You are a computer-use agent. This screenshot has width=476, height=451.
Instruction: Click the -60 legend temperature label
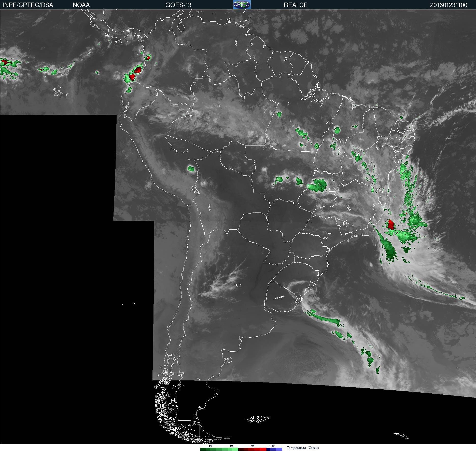click(231, 446)
